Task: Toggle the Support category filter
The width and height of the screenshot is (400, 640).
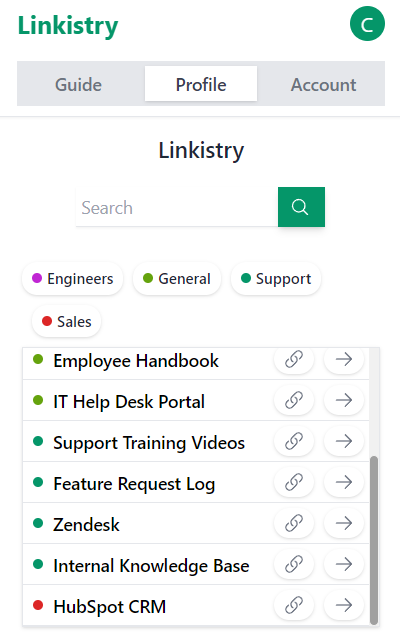Action: click(276, 279)
